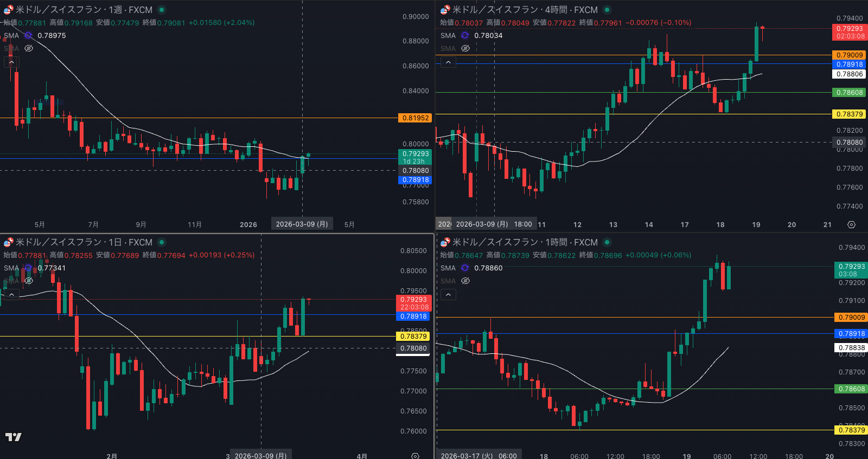Click the 2026-03-17 time axis label
Screen dimensions: 868x459
(x=478, y=456)
